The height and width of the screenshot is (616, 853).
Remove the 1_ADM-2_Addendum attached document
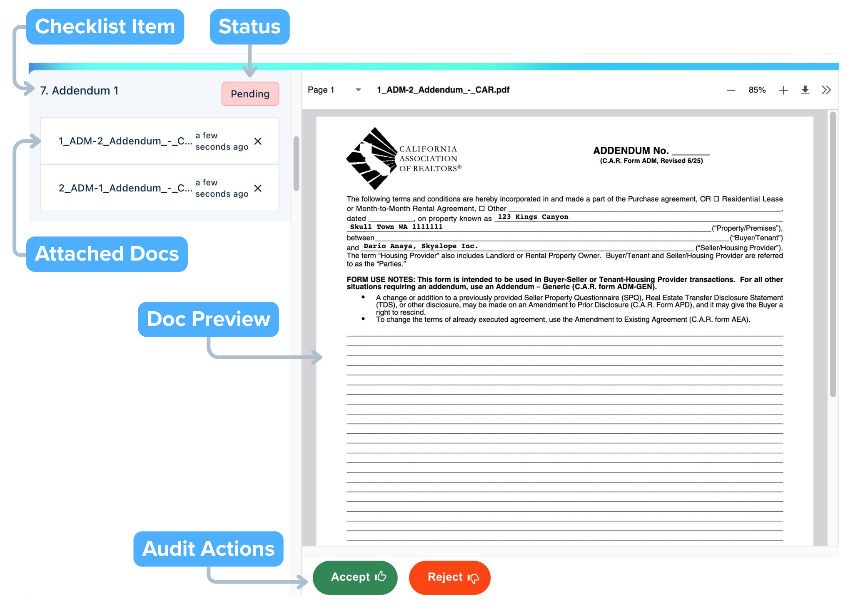pyautogui.click(x=258, y=142)
